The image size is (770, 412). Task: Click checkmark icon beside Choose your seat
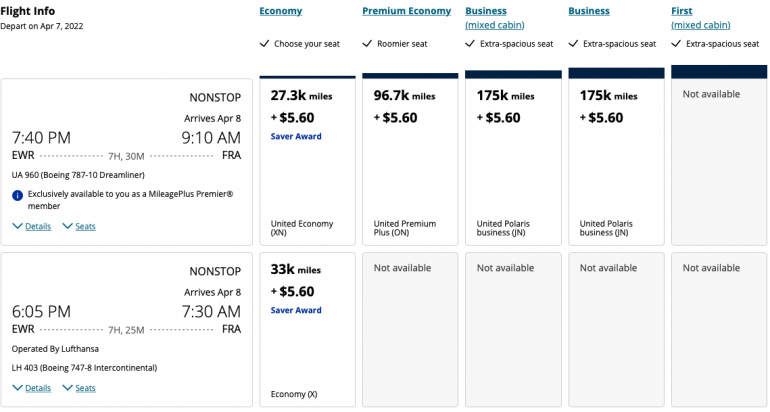click(264, 44)
